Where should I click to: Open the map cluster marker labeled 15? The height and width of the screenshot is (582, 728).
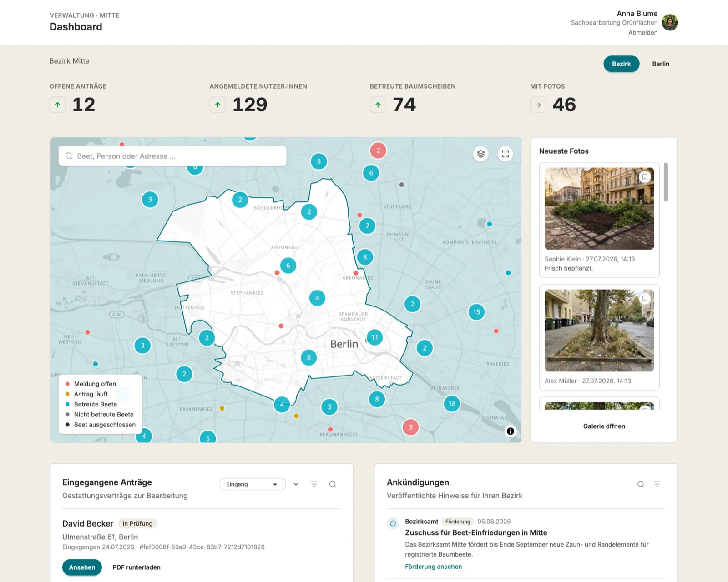476,312
